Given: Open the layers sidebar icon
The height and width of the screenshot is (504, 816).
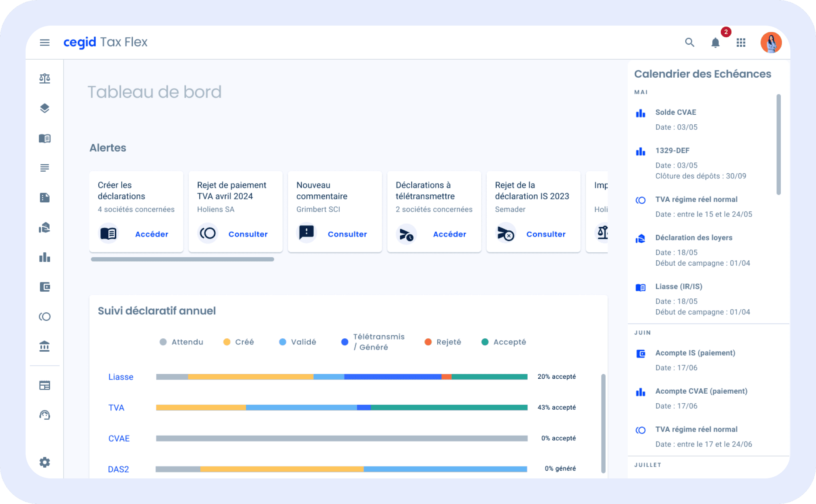Looking at the screenshot, I should click(45, 108).
